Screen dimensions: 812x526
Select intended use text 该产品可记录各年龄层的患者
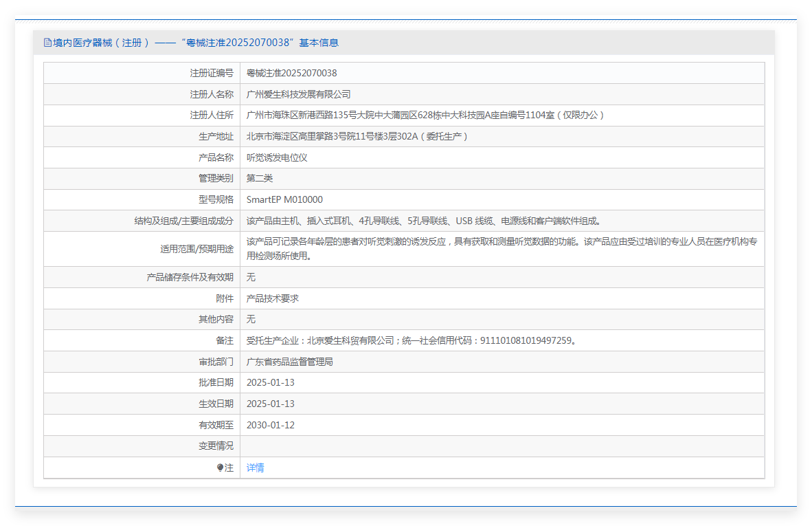(501, 249)
